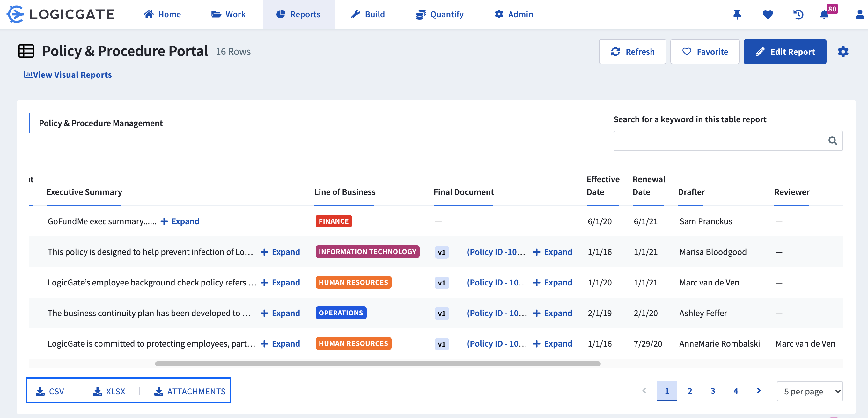Sort by Line of Business column
The image size is (868, 418).
click(345, 192)
